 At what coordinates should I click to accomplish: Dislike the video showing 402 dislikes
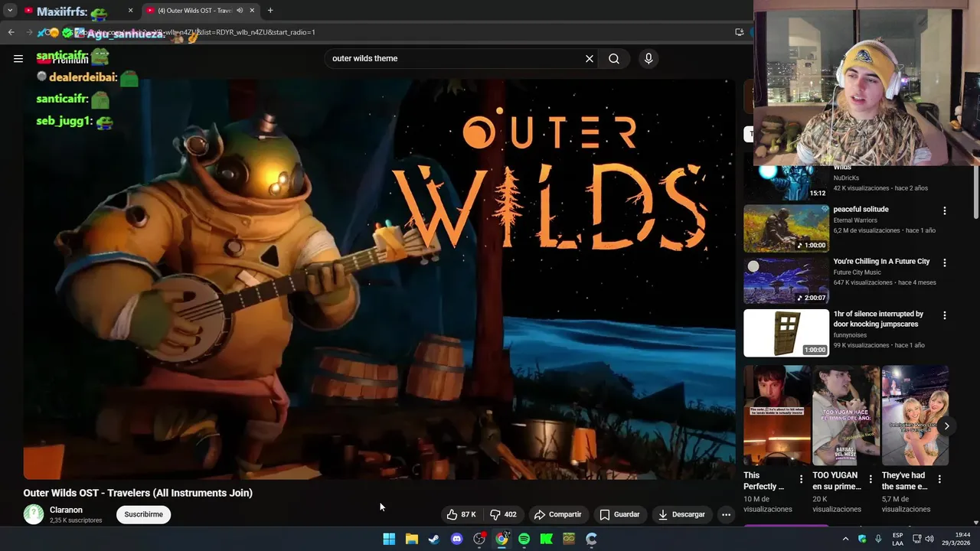pos(503,514)
